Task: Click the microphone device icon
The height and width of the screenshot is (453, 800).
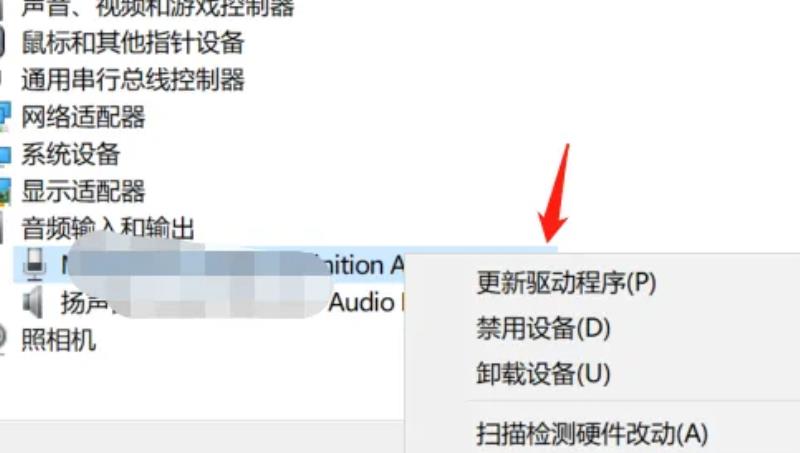Action: point(35,265)
